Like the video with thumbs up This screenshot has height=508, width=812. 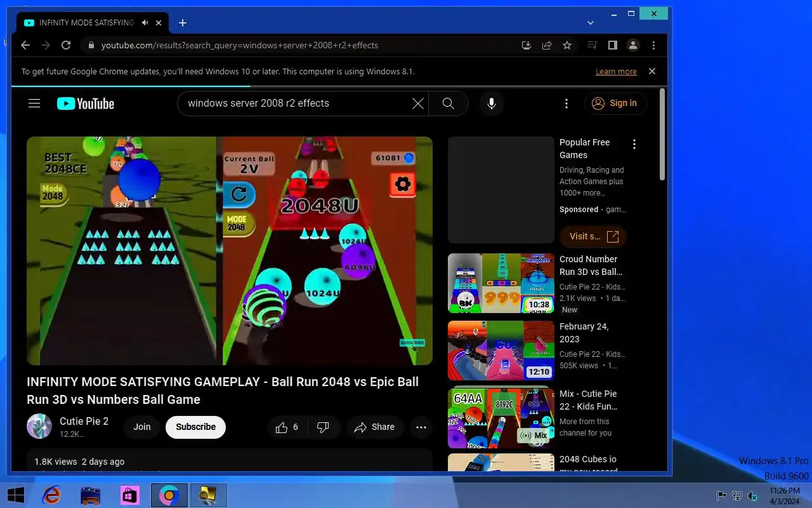point(287,427)
